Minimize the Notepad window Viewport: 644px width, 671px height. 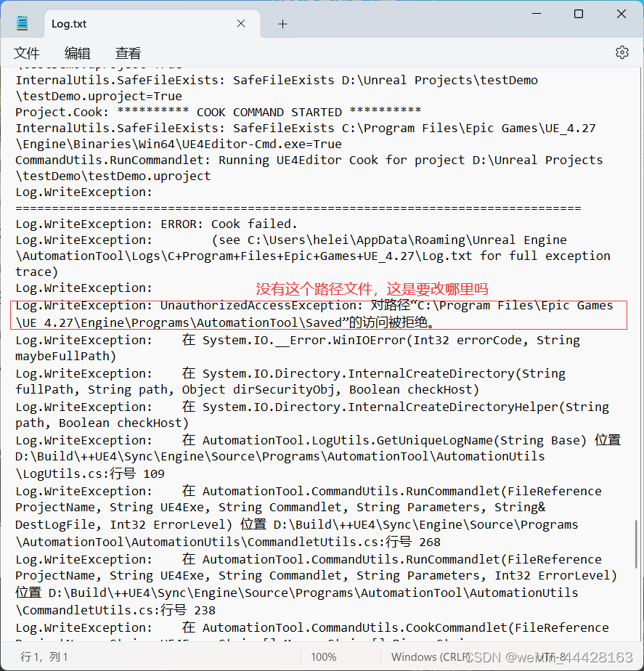pyautogui.click(x=536, y=14)
